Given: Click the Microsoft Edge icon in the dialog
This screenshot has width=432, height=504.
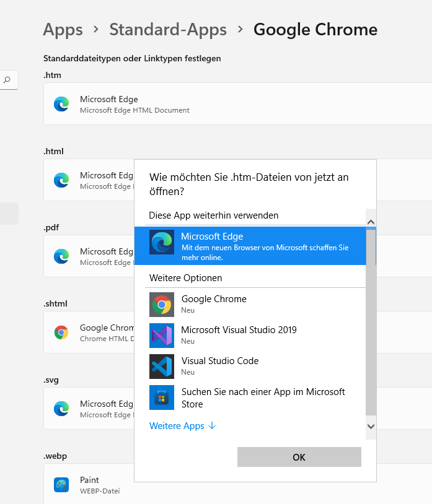Looking at the screenshot, I should [x=162, y=242].
